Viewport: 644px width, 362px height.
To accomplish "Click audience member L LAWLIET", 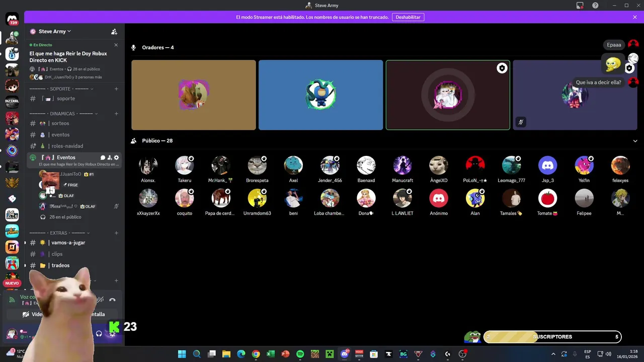I will point(403,203).
